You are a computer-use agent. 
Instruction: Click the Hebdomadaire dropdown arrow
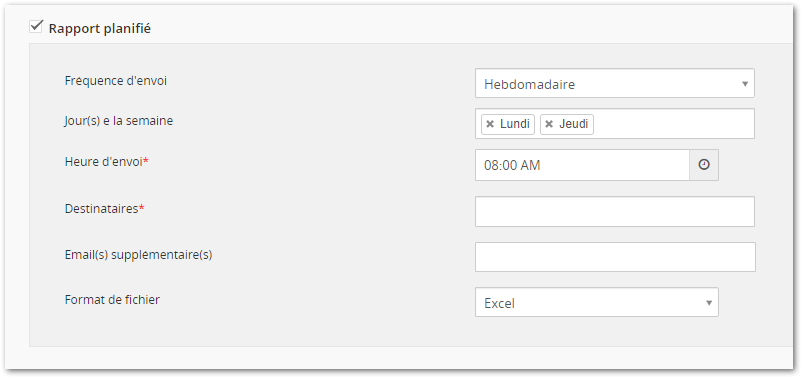coord(745,84)
